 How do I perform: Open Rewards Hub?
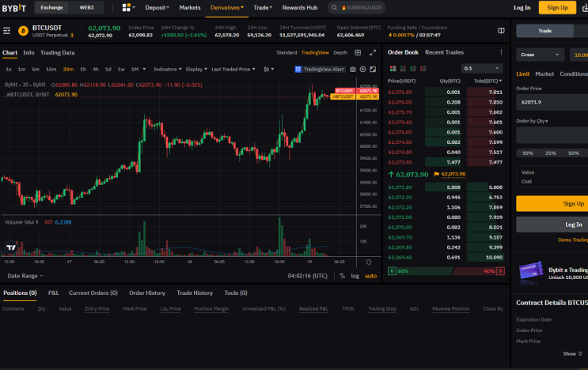tap(300, 7)
